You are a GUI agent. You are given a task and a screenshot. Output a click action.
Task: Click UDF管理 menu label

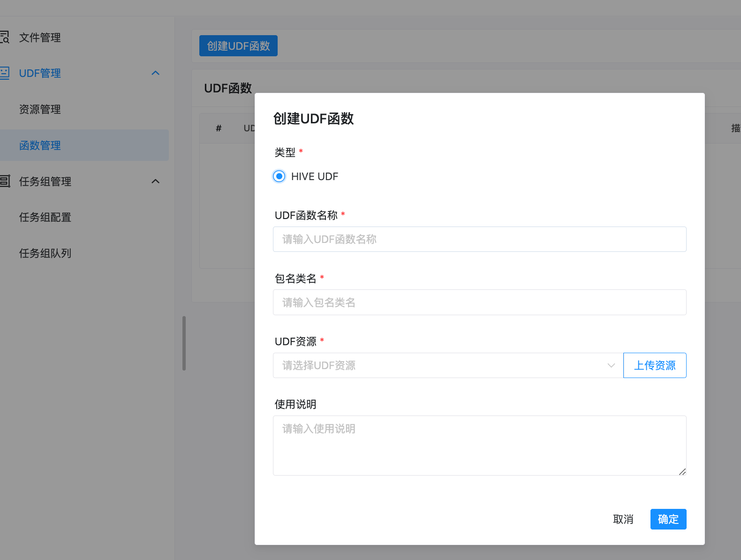pos(40,73)
